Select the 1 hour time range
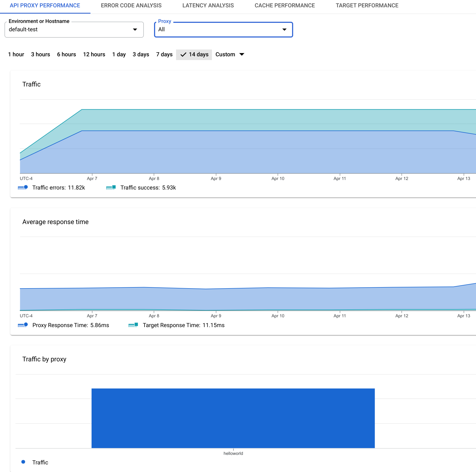This screenshot has height=472, width=476. [x=16, y=54]
